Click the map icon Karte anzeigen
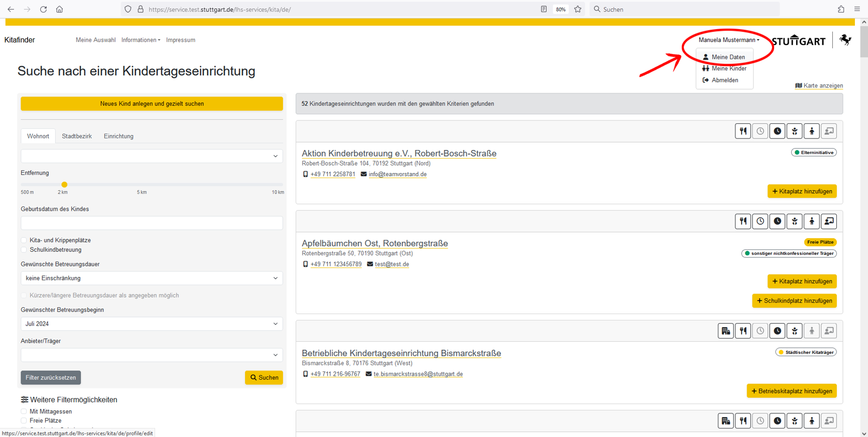The image size is (868, 437). pyautogui.click(x=799, y=86)
